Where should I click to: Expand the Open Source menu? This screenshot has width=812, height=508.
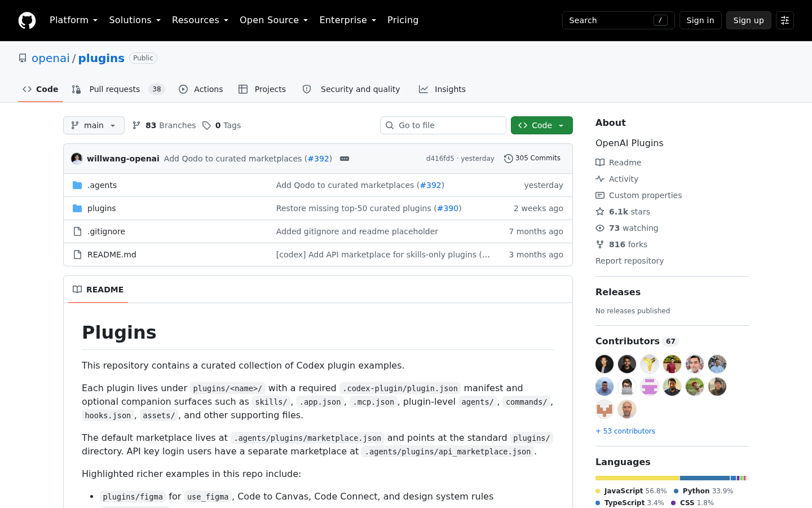tap(273, 20)
